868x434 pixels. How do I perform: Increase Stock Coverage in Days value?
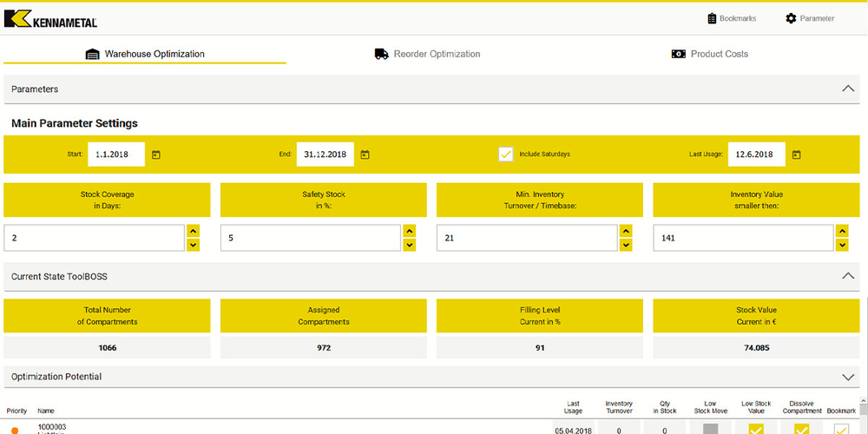coord(194,232)
